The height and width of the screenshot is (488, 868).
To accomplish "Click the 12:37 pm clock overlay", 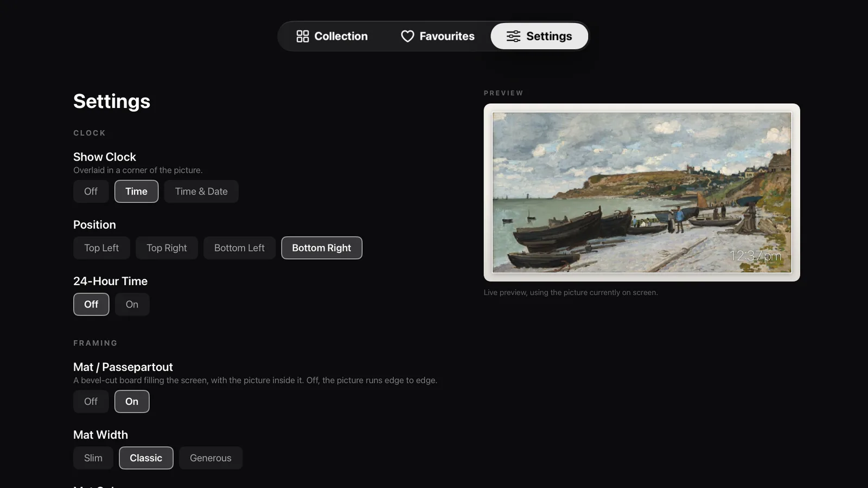I will [755, 255].
